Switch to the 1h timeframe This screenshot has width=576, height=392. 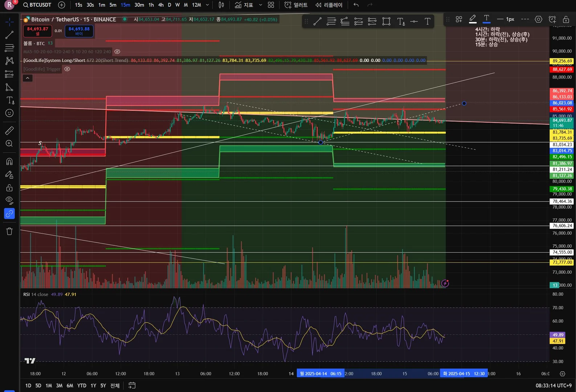pyautogui.click(x=151, y=5)
